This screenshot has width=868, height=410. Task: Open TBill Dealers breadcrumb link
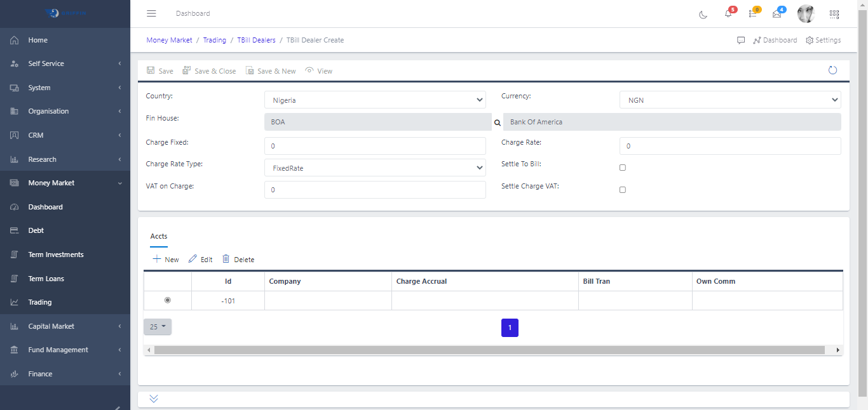(256, 40)
